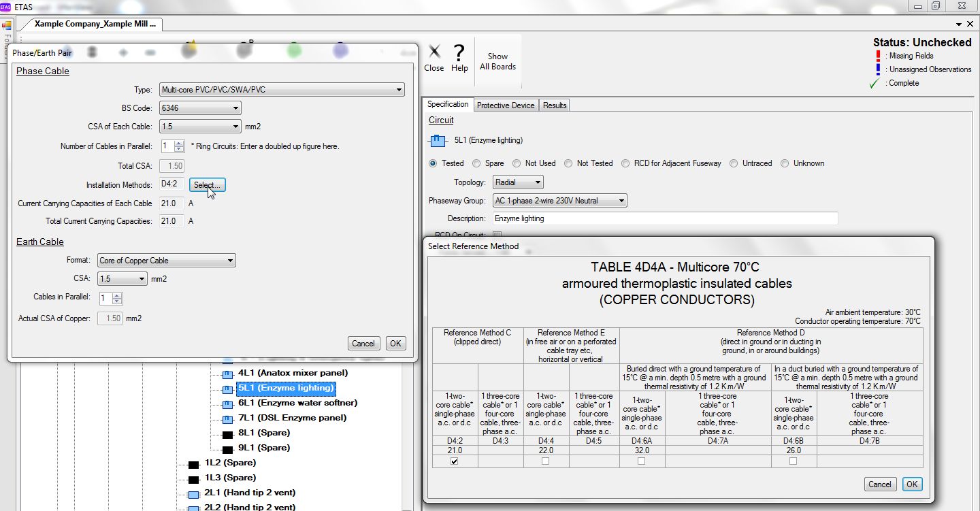Image resolution: width=980 pixels, height=511 pixels.
Task: Click the blue icon next to 6L1 Enzyme water softner
Action: [228, 404]
